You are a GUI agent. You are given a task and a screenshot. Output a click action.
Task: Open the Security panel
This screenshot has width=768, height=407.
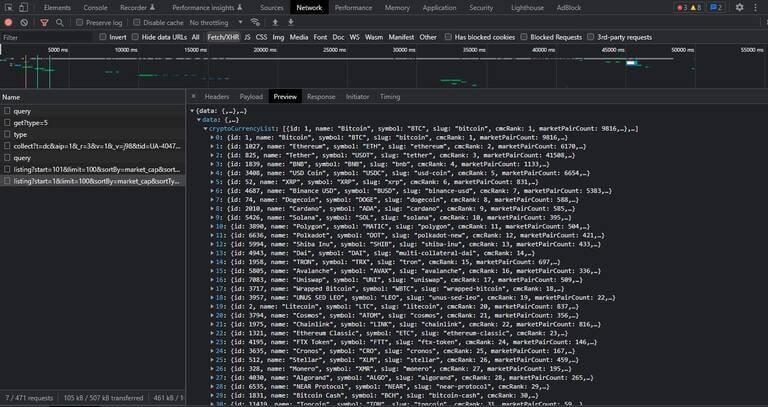click(x=481, y=7)
